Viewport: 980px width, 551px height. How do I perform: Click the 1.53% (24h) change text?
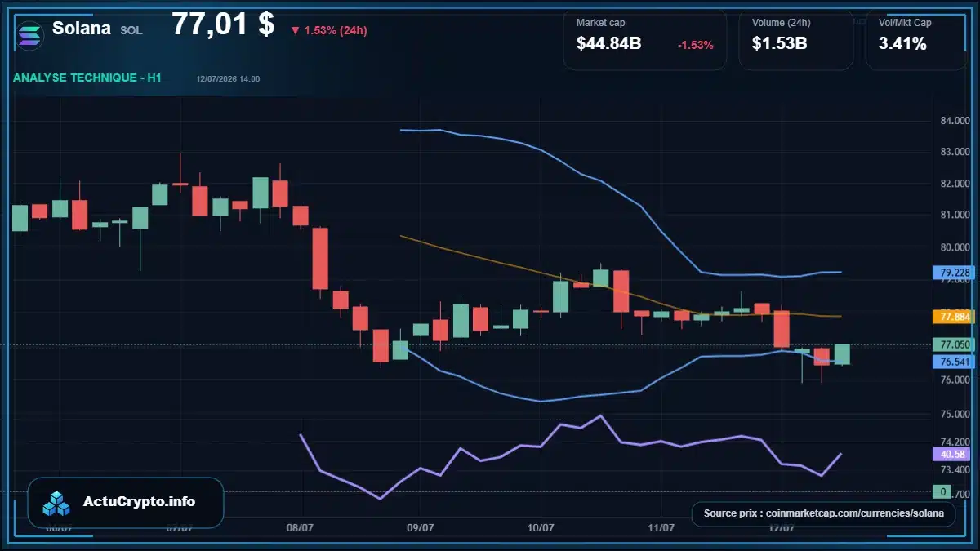[336, 31]
